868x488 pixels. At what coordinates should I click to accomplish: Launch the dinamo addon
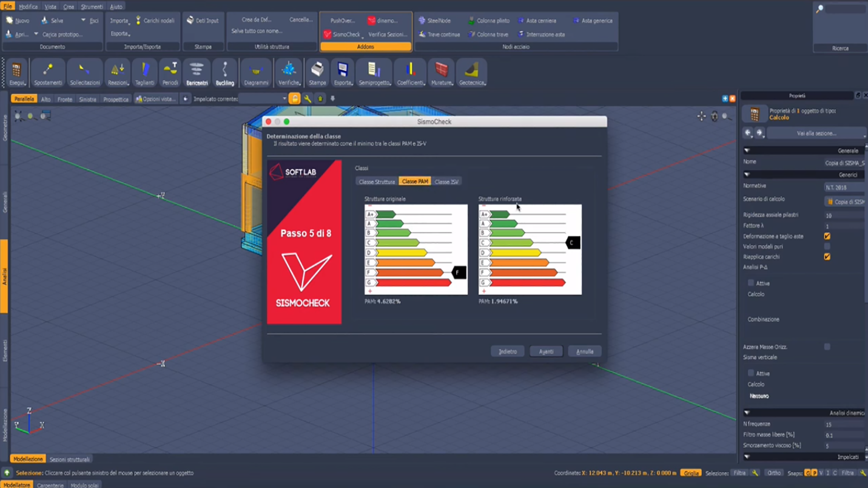383,21
